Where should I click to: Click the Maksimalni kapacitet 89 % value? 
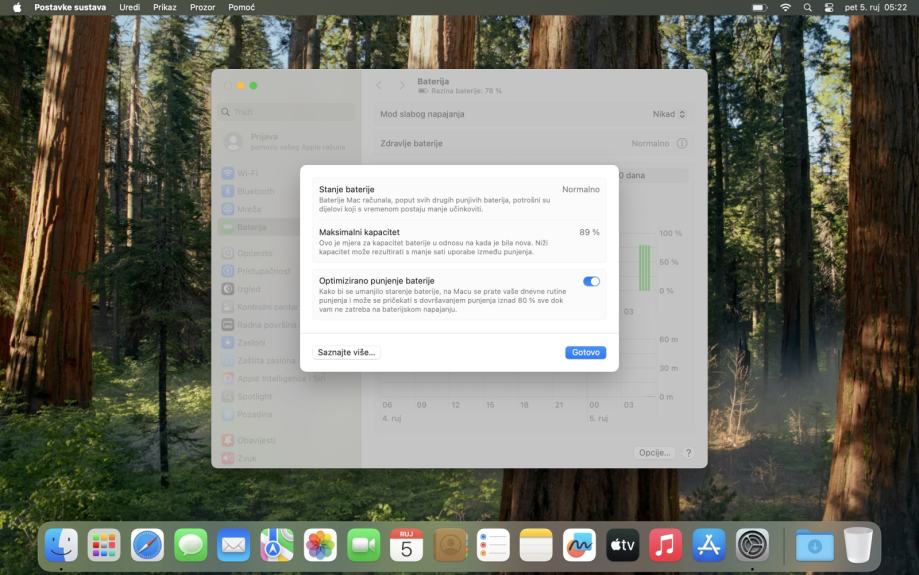click(x=589, y=232)
